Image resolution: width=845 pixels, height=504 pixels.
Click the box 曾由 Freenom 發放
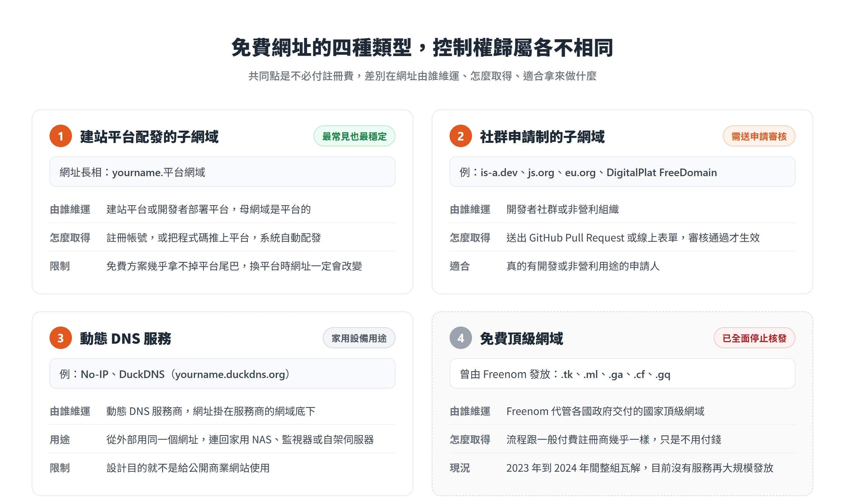click(x=622, y=374)
